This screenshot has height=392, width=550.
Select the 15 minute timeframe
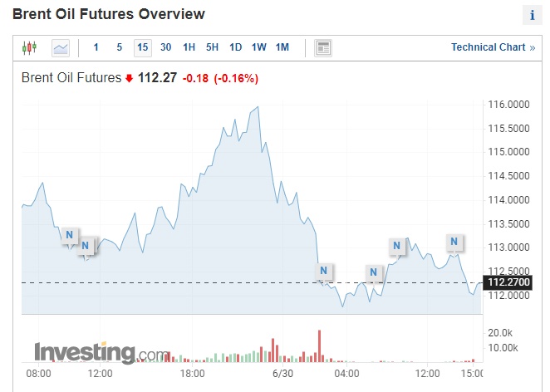pyautogui.click(x=142, y=47)
